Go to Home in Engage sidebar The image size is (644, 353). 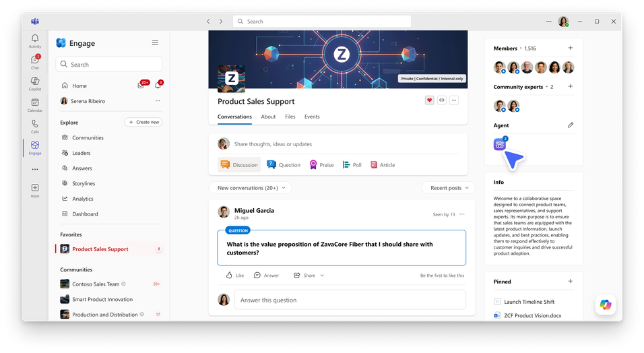[x=79, y=86]
